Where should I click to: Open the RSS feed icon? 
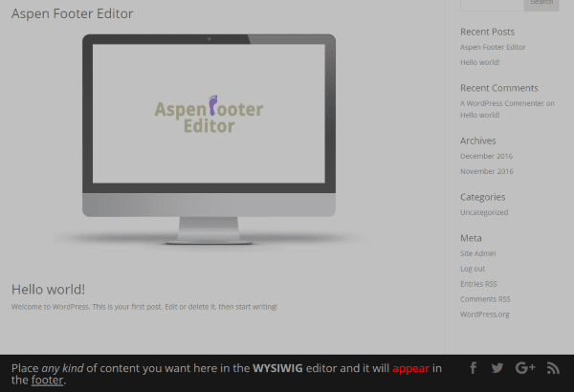click(553, 368)
